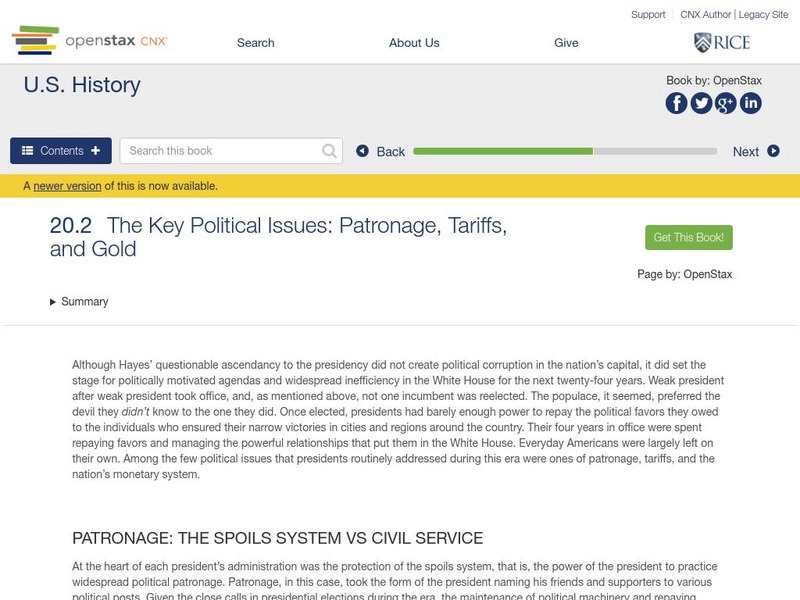The image size is (800, 600).
Task: Share the book on Facebook
Action: (x=676, y=103)
